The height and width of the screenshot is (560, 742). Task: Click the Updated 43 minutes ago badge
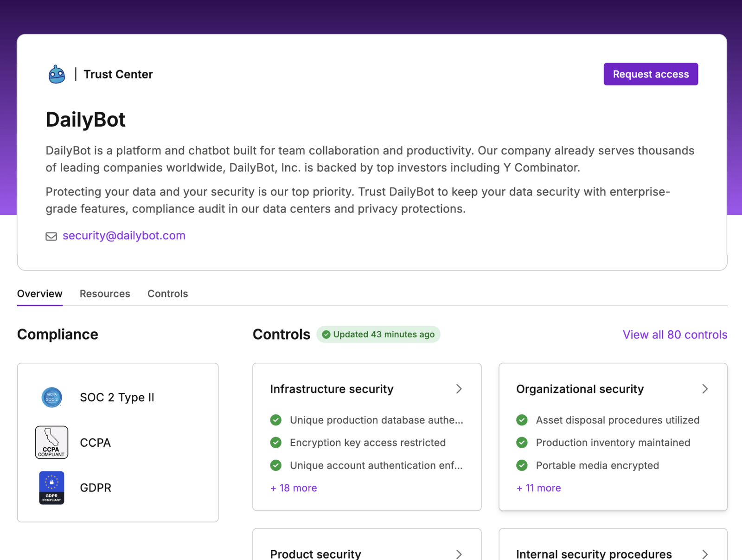378,335
